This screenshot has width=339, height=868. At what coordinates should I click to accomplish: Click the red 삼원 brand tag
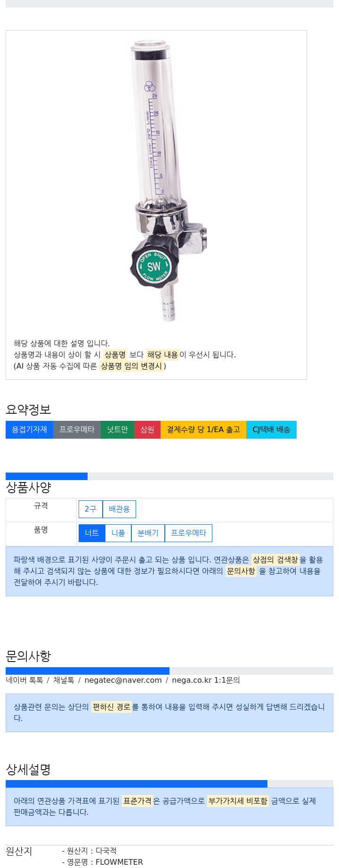coord(147,429)
